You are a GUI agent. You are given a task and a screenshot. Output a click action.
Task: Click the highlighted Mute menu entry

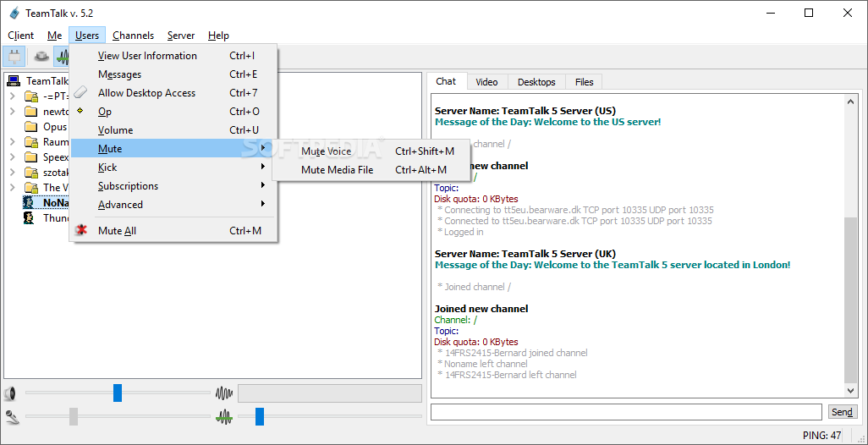tap(173, 149)
